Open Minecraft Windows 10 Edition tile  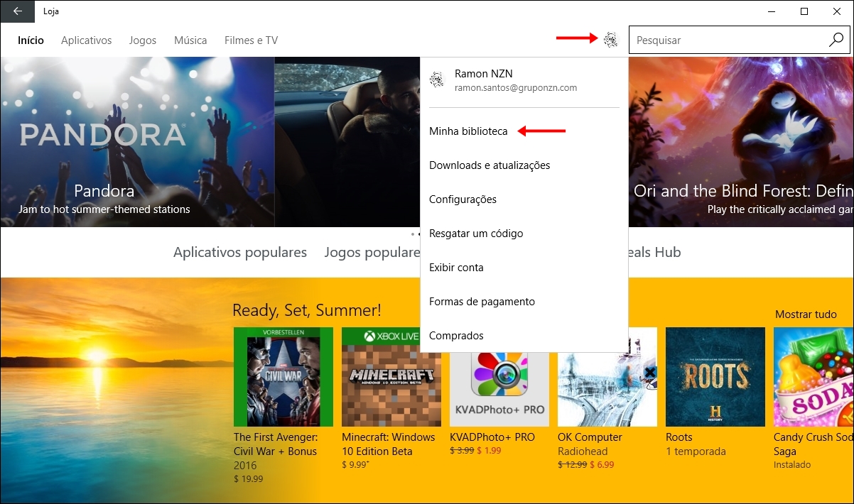391,376
